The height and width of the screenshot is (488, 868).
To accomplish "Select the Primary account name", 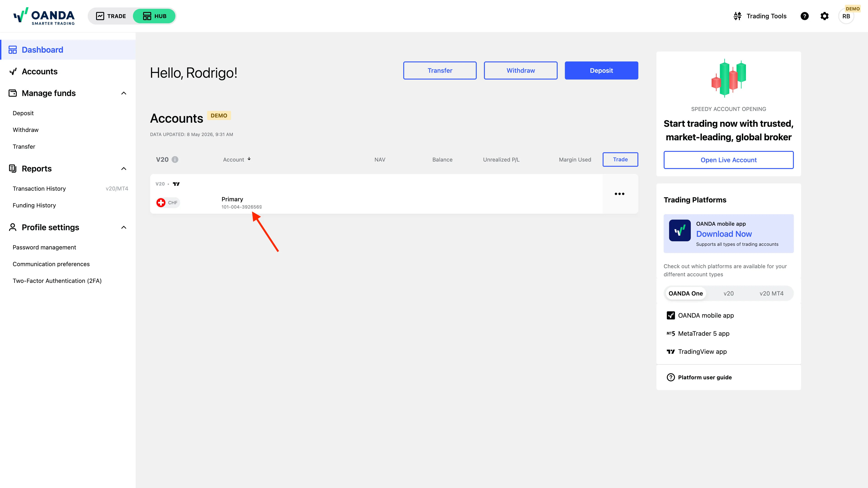I will point(232,199).
